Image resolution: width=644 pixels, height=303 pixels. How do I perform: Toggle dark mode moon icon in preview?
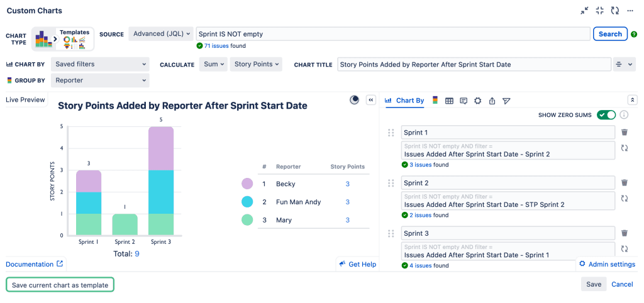[x=355, y=100]
